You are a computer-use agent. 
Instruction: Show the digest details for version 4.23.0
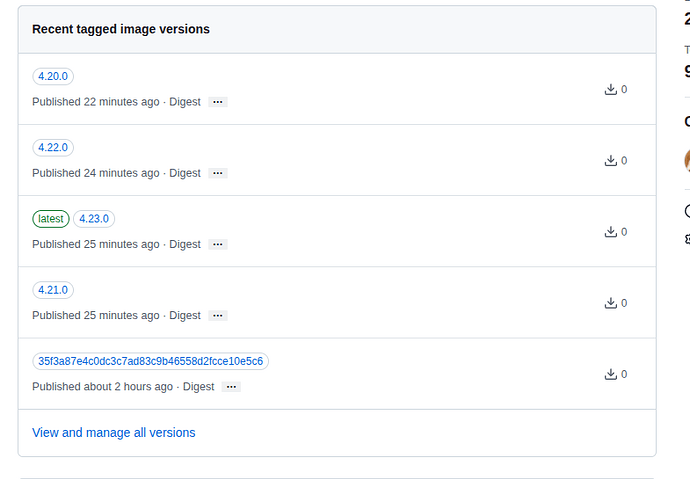coord(218,244)
